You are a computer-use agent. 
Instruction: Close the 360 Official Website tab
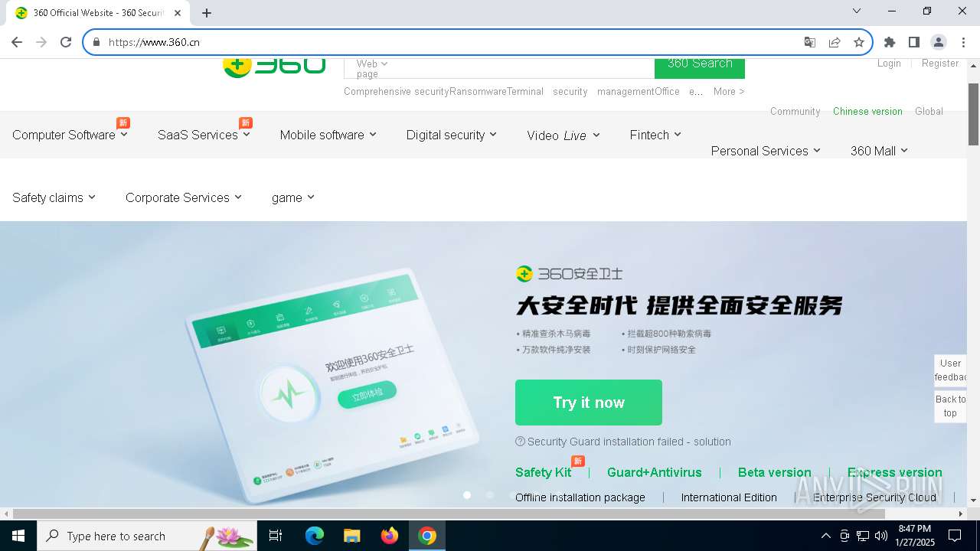[x=178, y=13]
